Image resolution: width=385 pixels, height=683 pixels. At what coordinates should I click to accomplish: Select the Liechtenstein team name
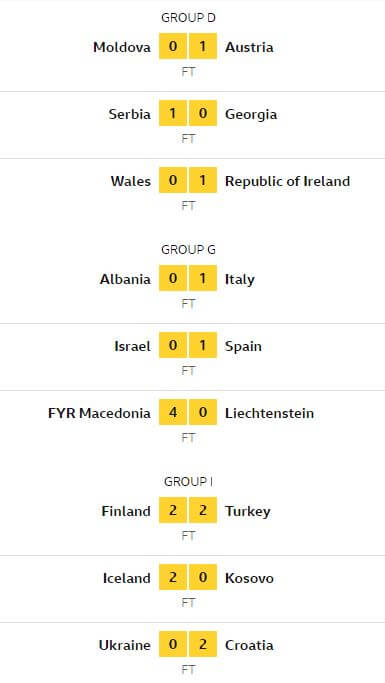tap(270, 413)
